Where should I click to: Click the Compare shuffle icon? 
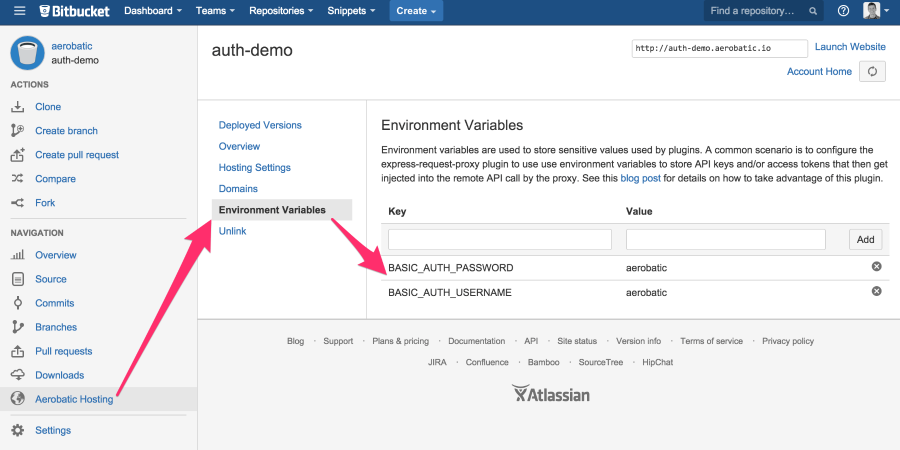coord(18,179)
